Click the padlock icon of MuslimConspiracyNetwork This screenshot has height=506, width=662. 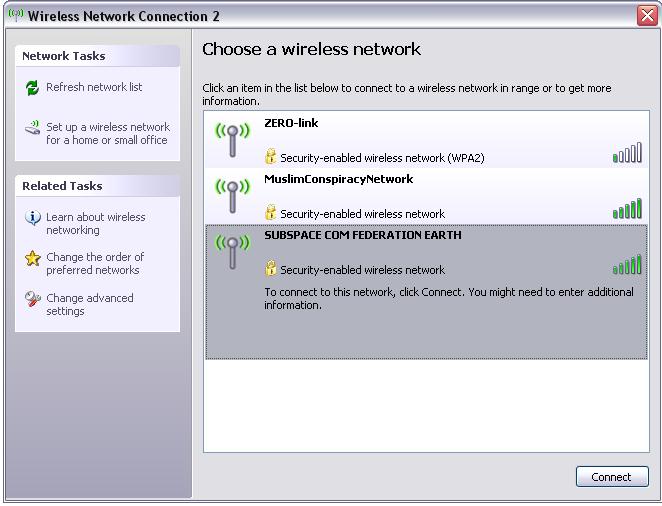tap(270, 212)
